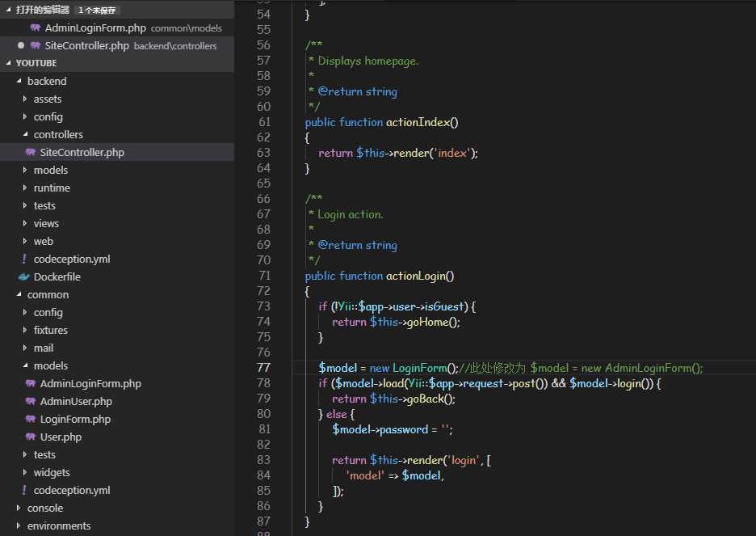Click 'isGuest' on line 73
The width and height of the screenshot is (756, 536).
tap(444, 306)
